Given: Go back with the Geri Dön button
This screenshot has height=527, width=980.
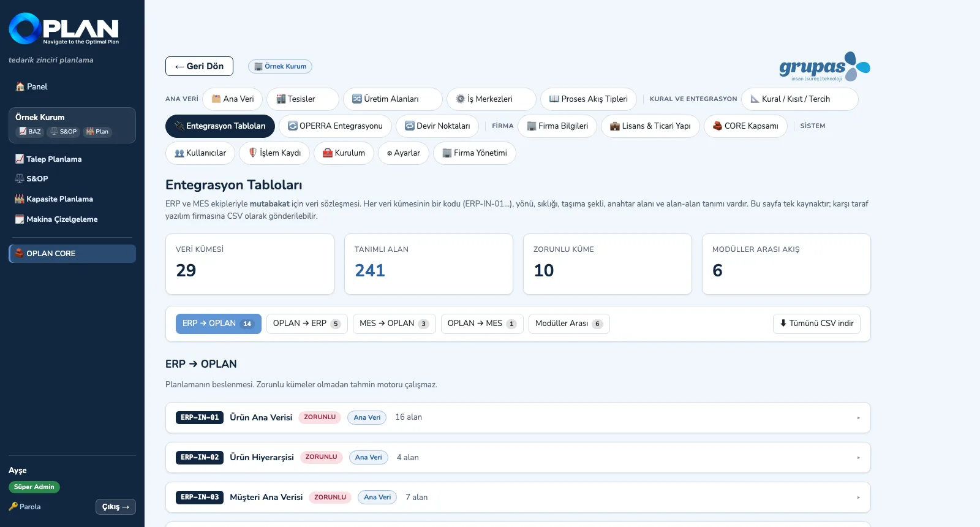Looking at the screenshot, I should tap(199, 66).
